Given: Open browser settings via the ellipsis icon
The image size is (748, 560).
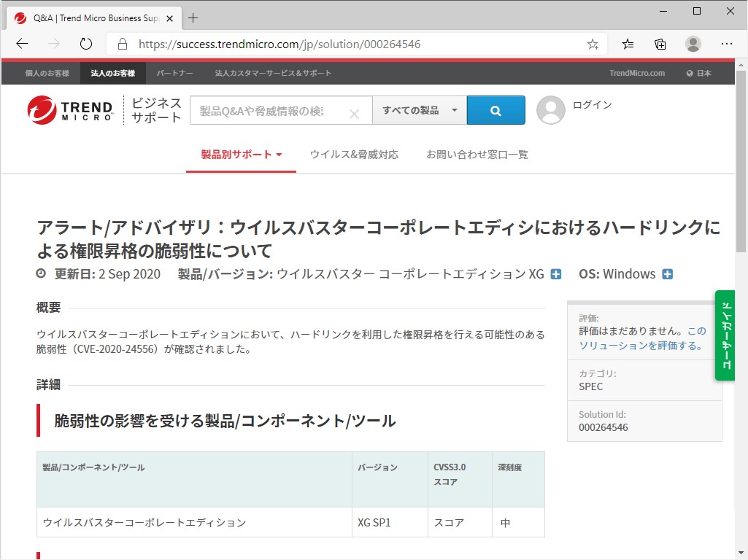Looking at the screenshot, I should pos(728,44).
